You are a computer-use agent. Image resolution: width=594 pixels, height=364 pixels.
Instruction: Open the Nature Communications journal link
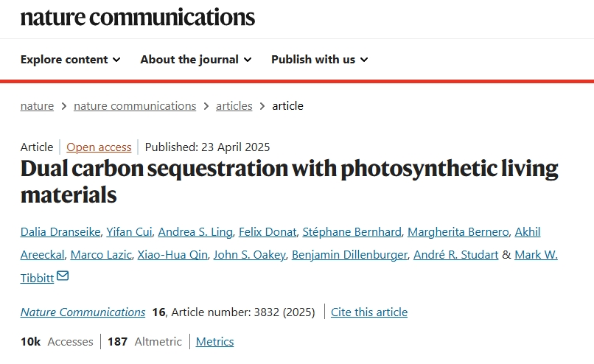pos(83,312)
